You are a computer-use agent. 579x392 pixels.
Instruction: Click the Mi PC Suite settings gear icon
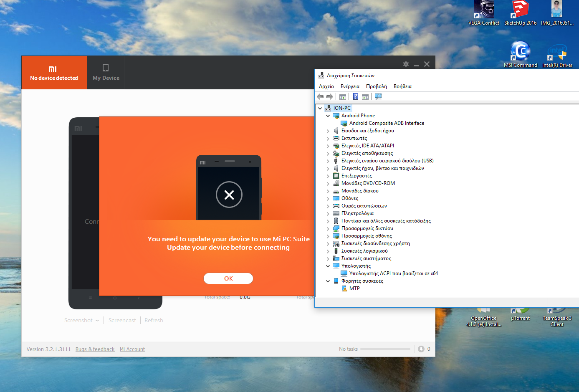(x=406, y=64)
